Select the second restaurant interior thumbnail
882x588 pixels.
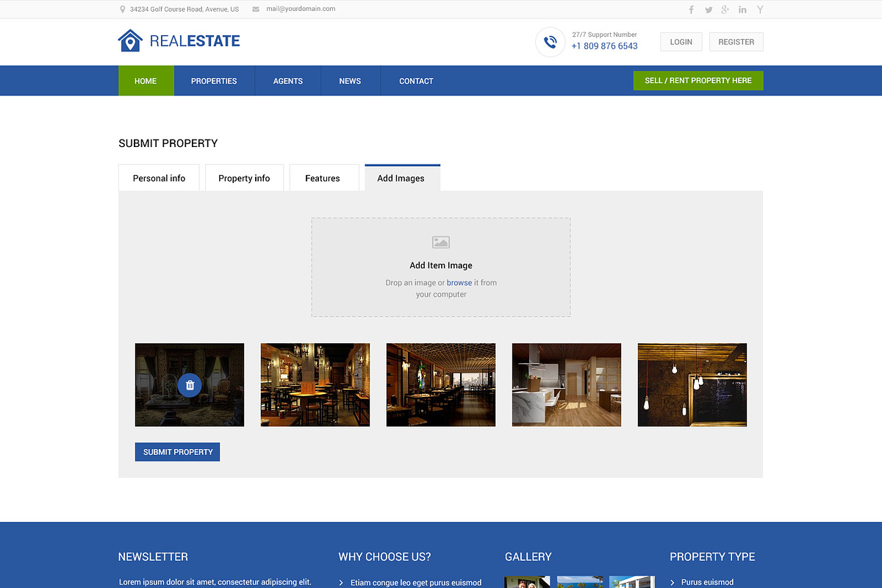[315, 384]
